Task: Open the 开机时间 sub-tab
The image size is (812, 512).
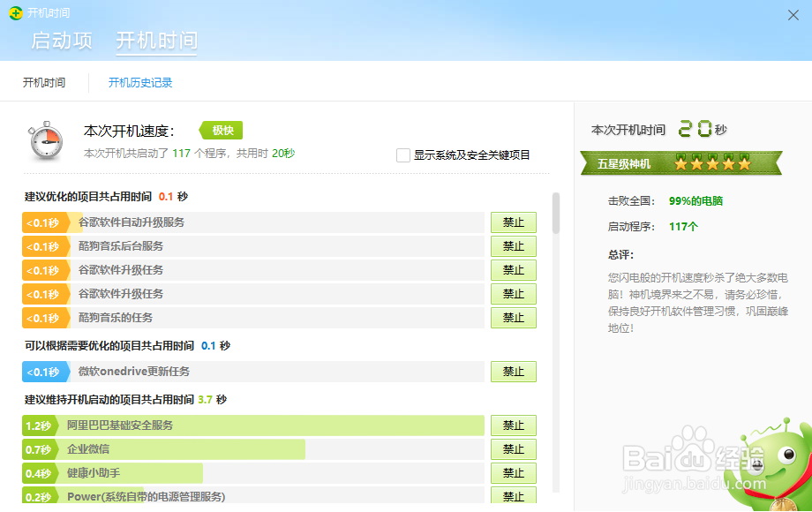Action: coord(44,83)
